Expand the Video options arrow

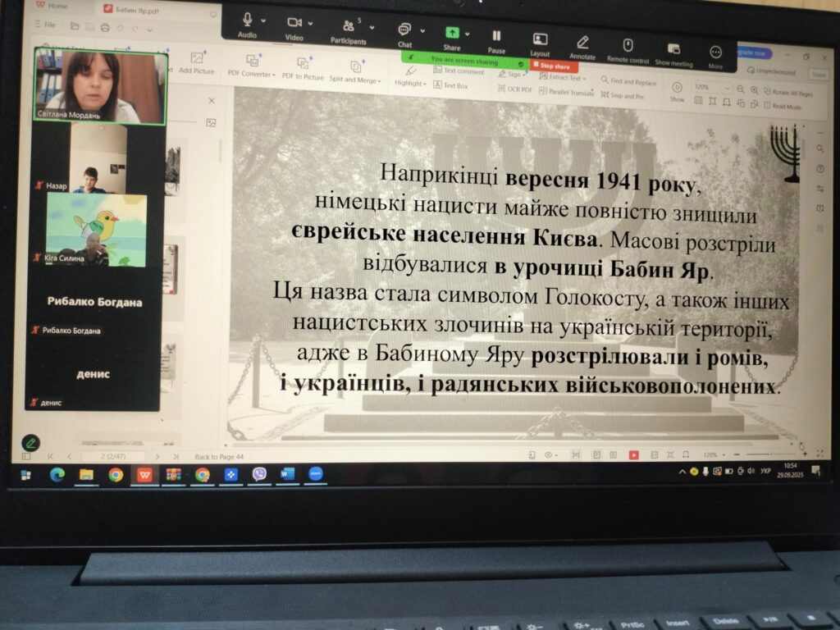(310, 24)
